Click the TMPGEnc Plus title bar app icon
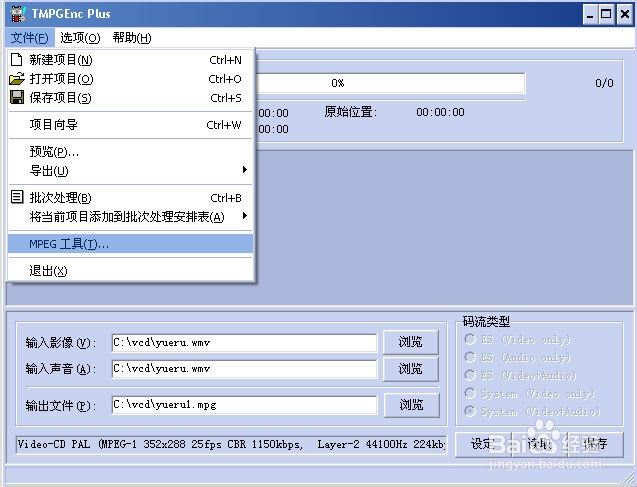This screenshot has height=487, width=637. tap(18, 14)
